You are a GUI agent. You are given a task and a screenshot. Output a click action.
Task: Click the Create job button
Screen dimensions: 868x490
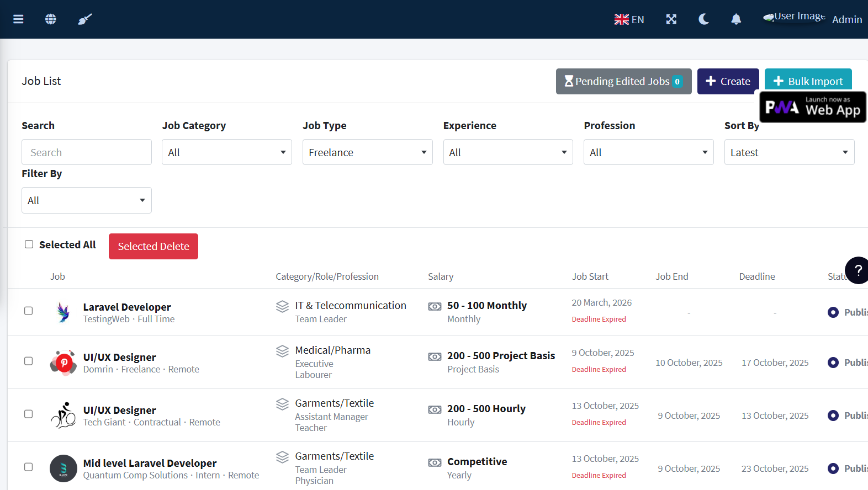pyautogui.click(x=728, y=82)
